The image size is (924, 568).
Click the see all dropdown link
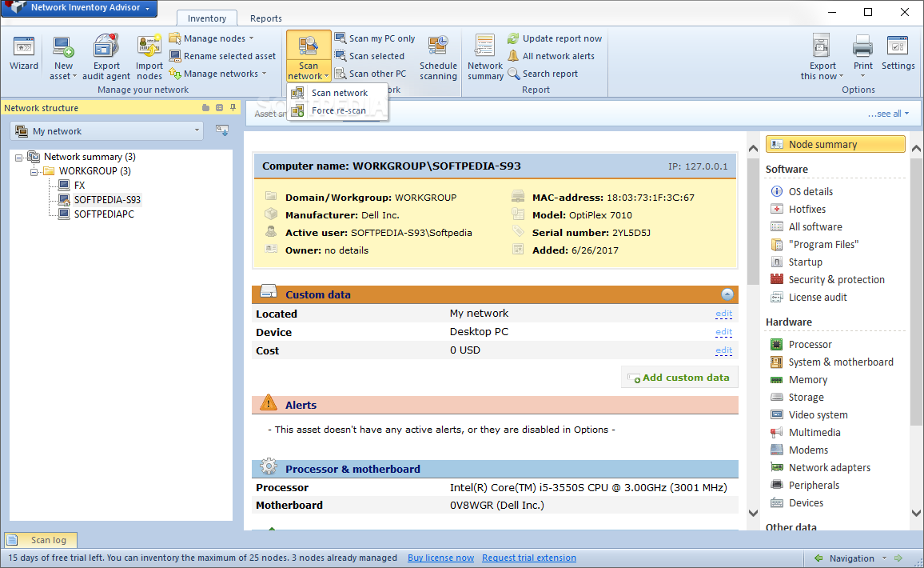(x=888, y=114)
